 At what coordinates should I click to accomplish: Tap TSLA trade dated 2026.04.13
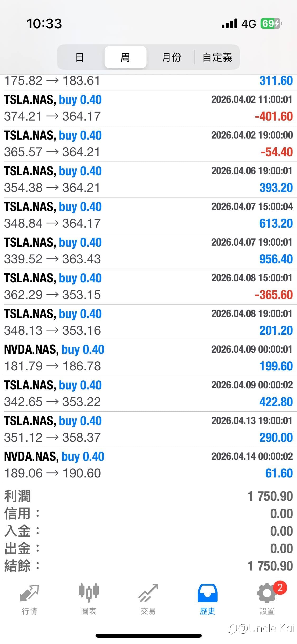148,429
